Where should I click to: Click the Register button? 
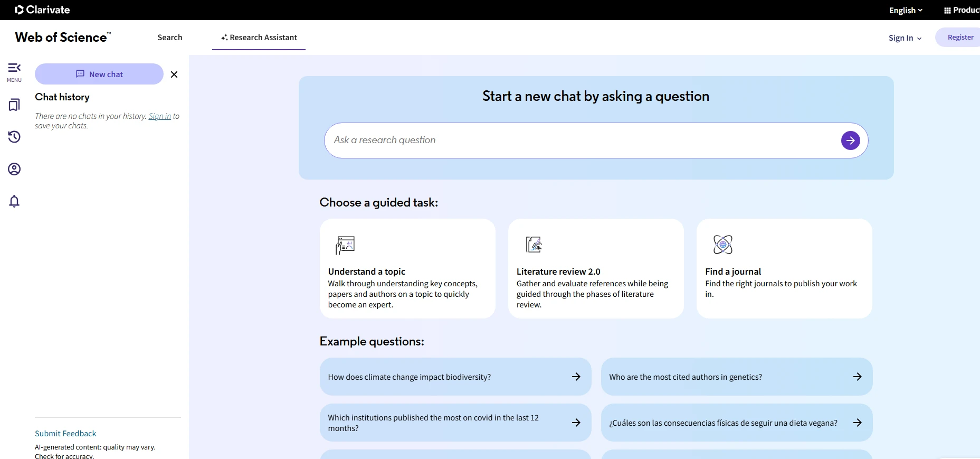[960, 38]
